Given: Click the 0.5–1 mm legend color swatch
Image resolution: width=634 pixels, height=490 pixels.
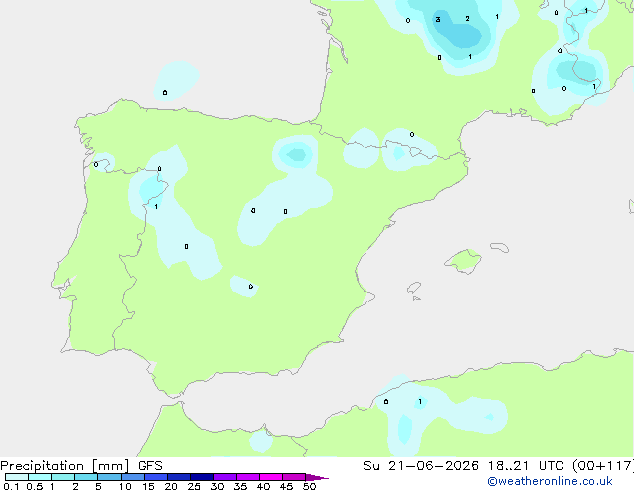Looking at the screenshot, I should pyautogui.click(x=40, y=477).
